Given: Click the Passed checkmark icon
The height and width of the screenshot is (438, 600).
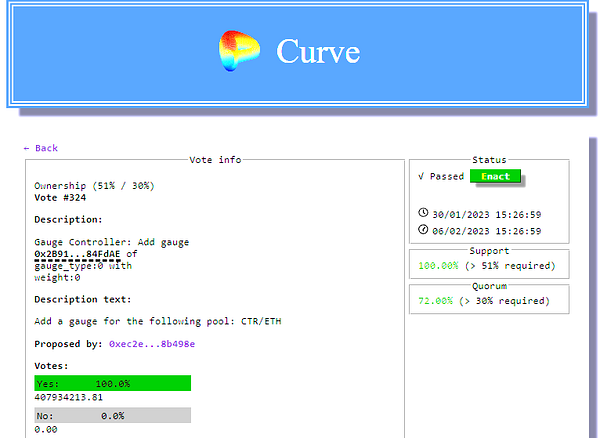Looking at the screenshot, I should 421,176.
